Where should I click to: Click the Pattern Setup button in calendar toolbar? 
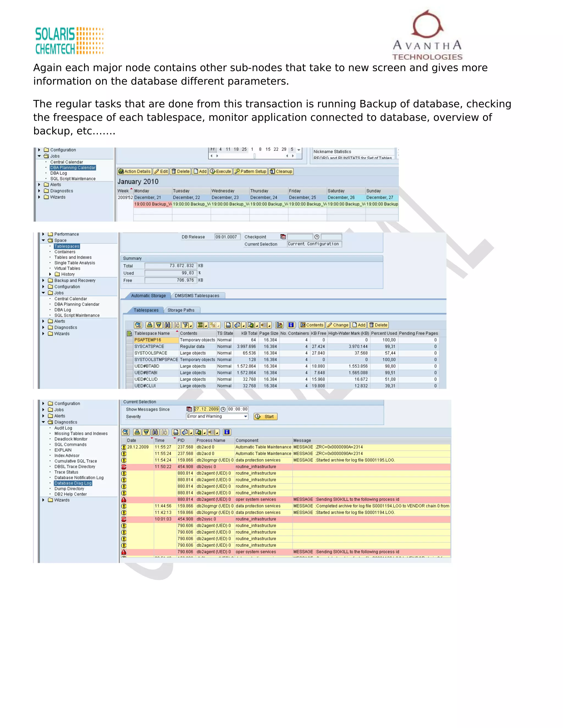pos(250,172)
